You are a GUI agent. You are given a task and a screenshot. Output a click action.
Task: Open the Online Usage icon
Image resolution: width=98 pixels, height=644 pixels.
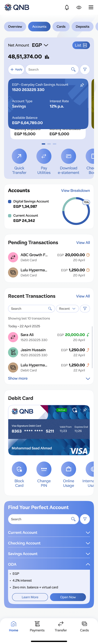[68, 469]
